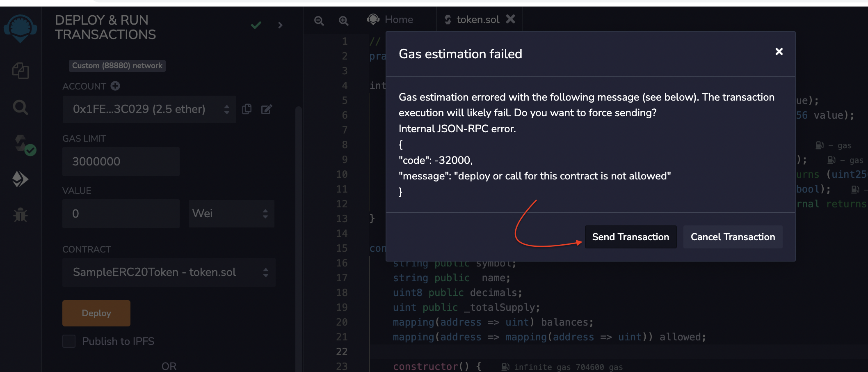Open the account selector dropdown

coord(149,109)
